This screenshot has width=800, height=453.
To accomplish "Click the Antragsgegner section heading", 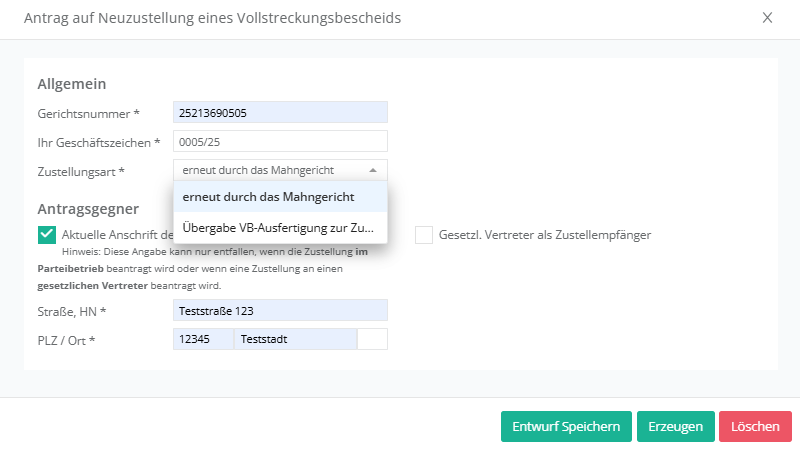I will (x=88, y=209).
